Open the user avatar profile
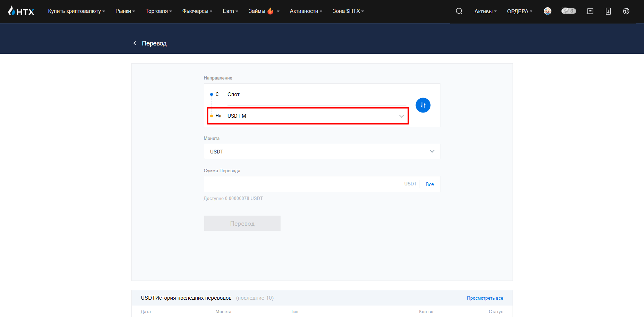This screenshot has height=317, width=644. tap(548, 11)
